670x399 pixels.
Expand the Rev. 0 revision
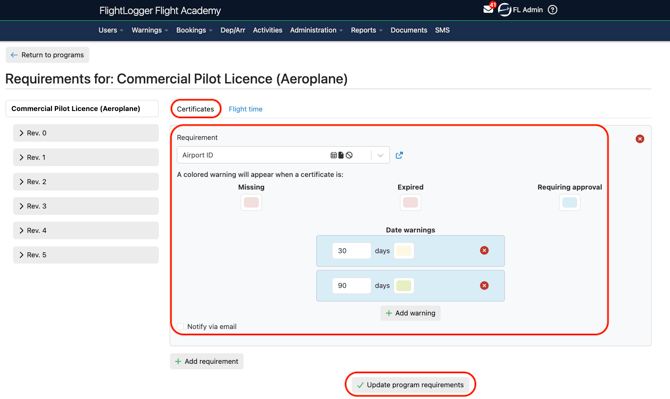tap(86, 133)
